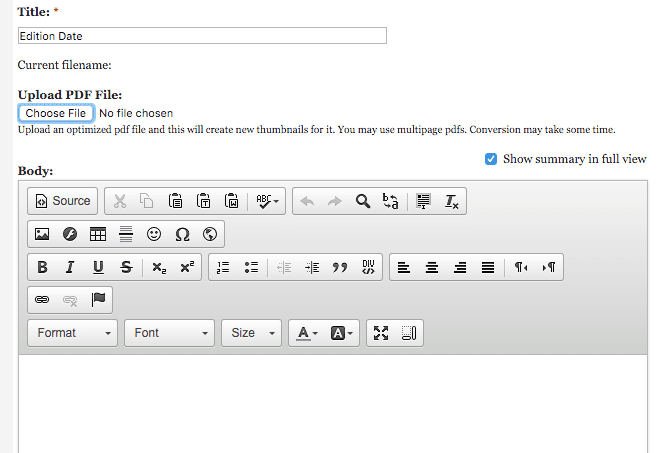Open Find with the magnifier icon
Image resolution: width=668 pixels, height=453 pixels.
point(363,201)
